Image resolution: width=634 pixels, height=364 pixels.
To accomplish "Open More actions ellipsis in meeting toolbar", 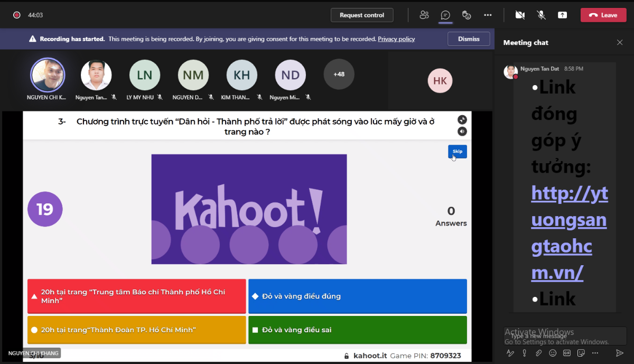I will 488,15.
